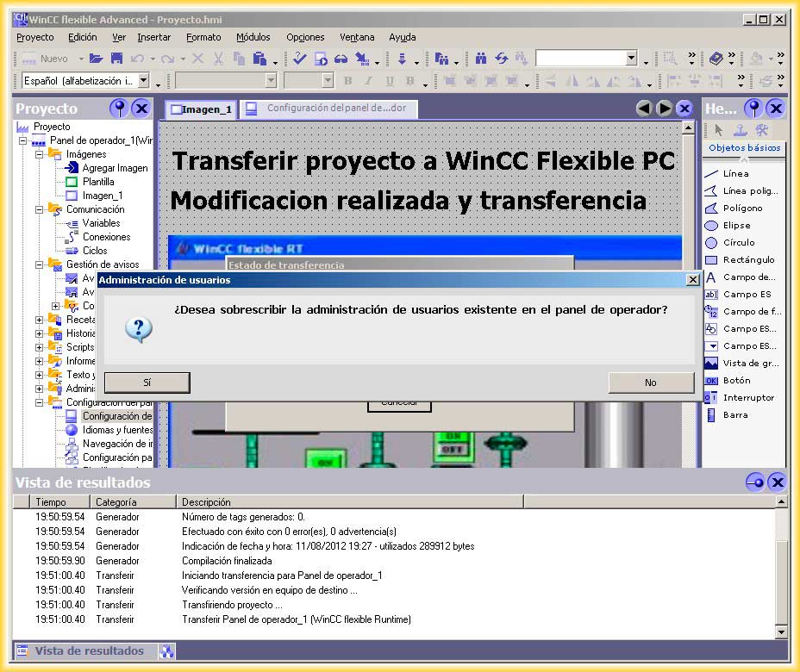Select the Elipse object tool
Screen dimensions: 800x672
[x=735, y=225]
